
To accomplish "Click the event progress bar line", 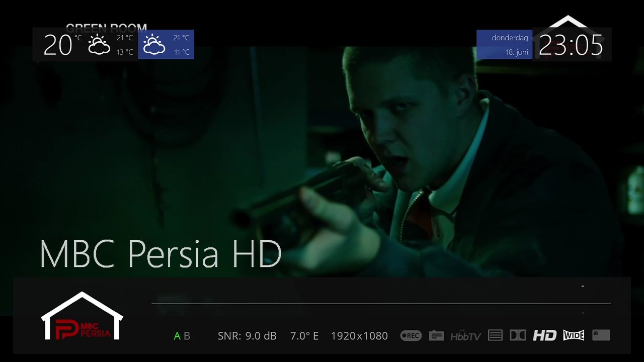I will click(x=381, y=304).
